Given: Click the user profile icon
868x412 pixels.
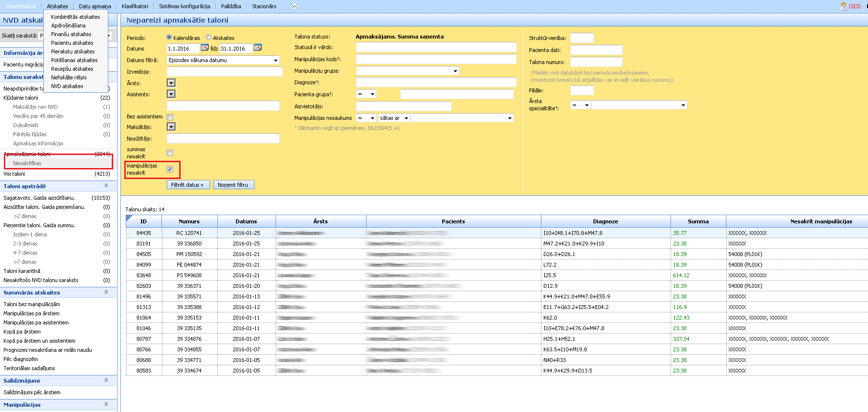Looking at the screenshot, I should click(843, 6).
